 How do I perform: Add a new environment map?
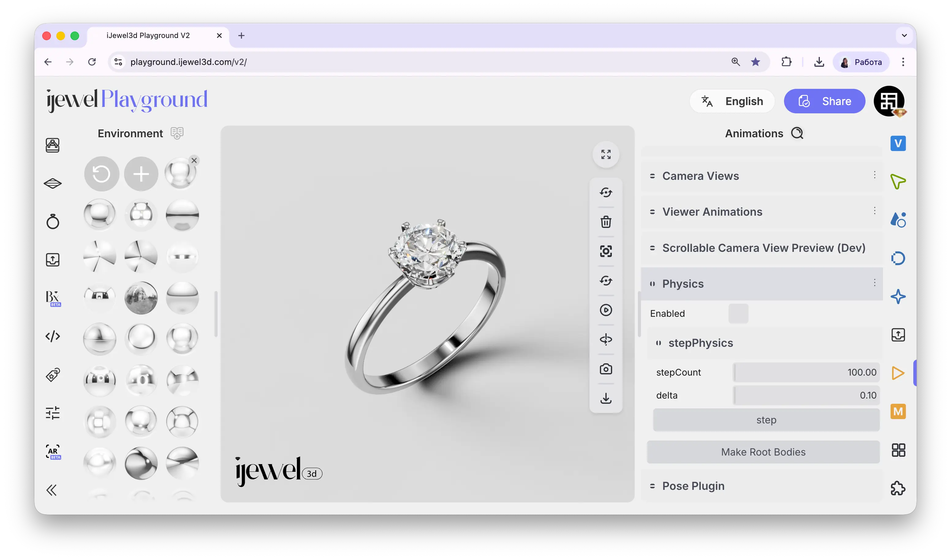(x=141, y=174)
